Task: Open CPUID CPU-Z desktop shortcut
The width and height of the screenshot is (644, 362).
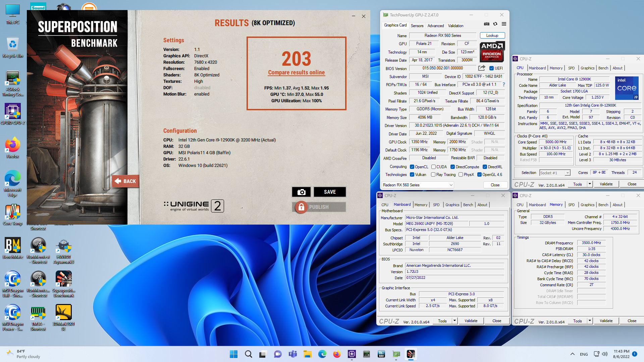Action: coord(13,114)
